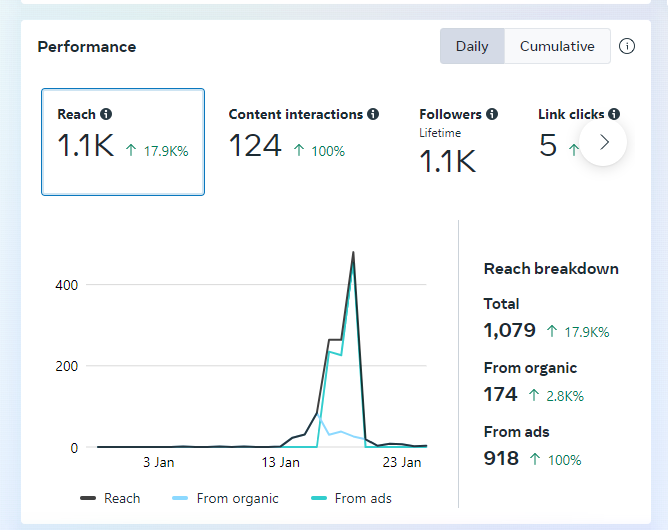The width and height of the screenshot is (668, 530).
Task: Toggle the From ads legend series
Action: click(x=351, y=498)
